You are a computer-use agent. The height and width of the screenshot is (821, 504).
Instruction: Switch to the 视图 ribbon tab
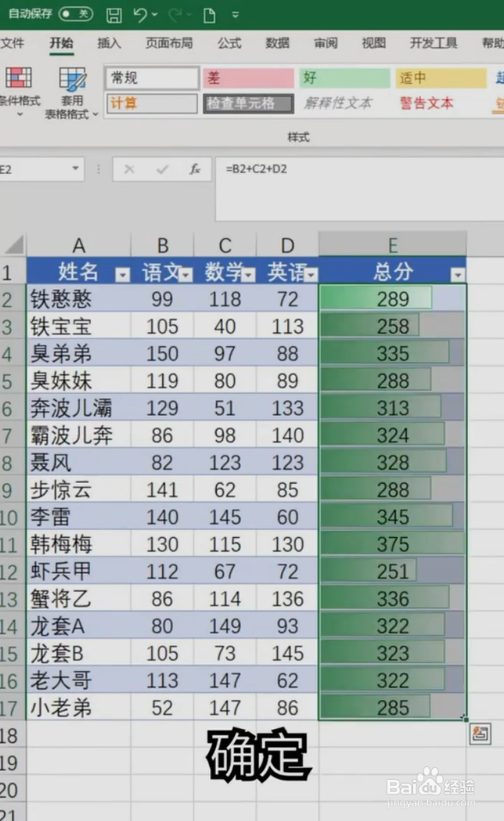[374, 43]
